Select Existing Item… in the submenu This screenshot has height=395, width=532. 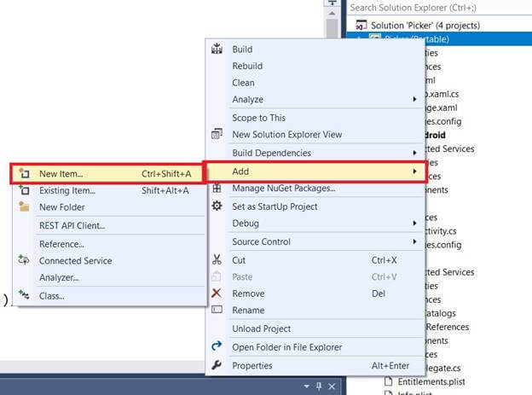click(109, 190)
